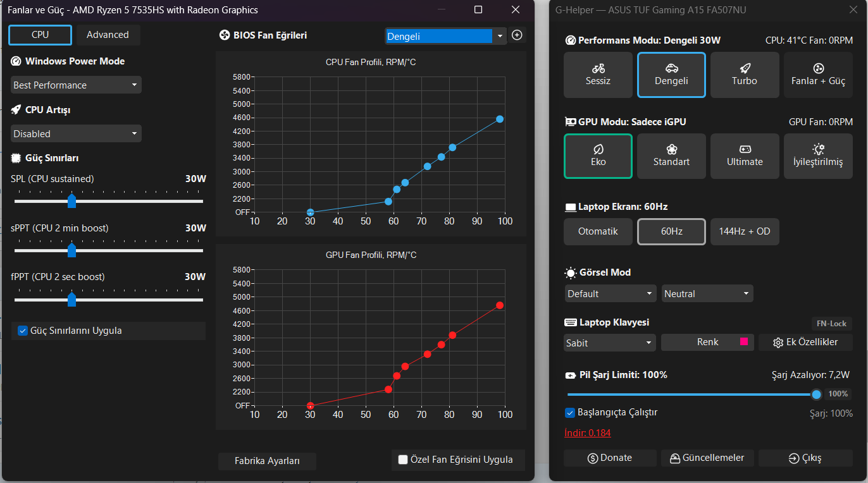Screen dimensions: 868x483
Task: Uncheck Güç Sınırlarını Uygula checkbox
Action: tap(23, 331)
